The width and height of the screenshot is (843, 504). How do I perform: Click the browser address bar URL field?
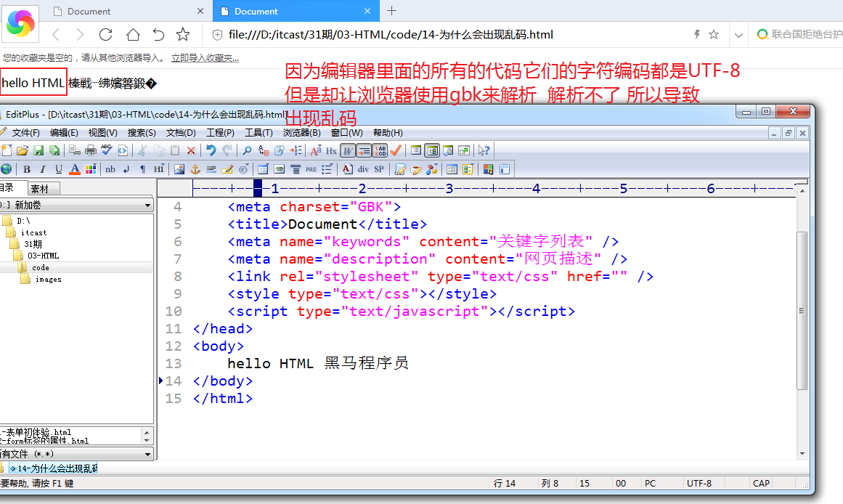click(x=391, y=35)
